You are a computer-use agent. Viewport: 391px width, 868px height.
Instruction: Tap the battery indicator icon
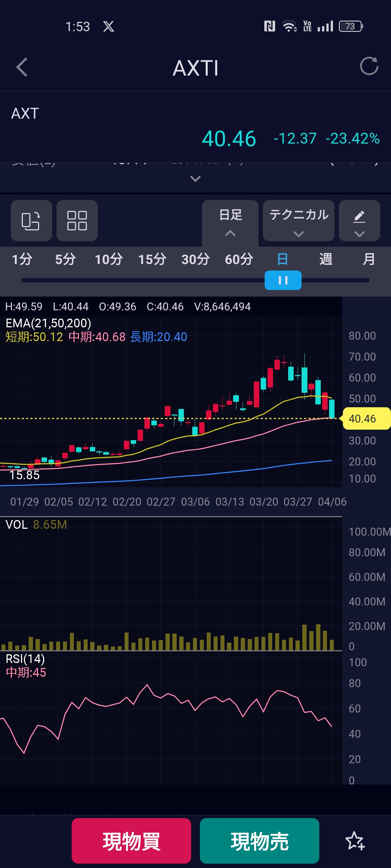click(350, 26)
